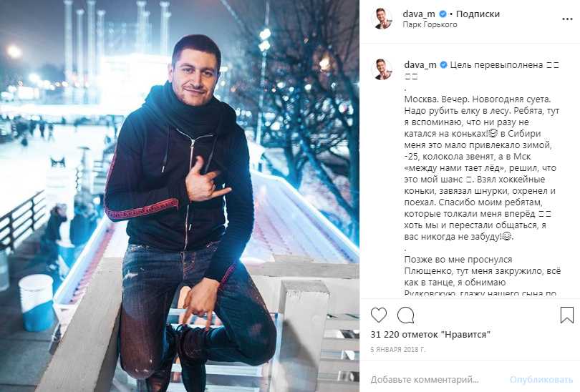Open the three-dot more options menu
Screen dimensions: 580x392
point(567,19)
